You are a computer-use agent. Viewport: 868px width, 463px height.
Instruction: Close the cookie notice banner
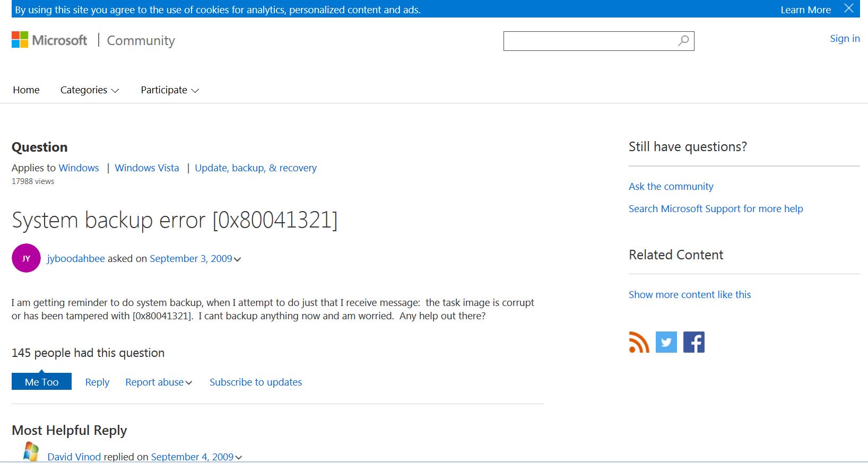coord(849,8)
